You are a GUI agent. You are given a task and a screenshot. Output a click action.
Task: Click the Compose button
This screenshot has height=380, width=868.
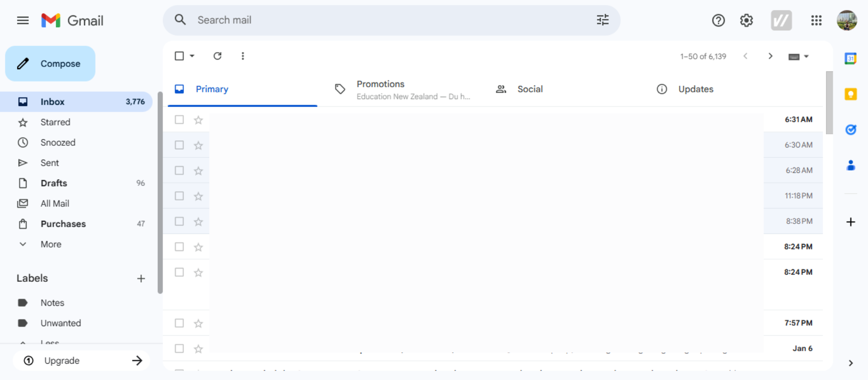pyautogui.click(x=50, y=64)
